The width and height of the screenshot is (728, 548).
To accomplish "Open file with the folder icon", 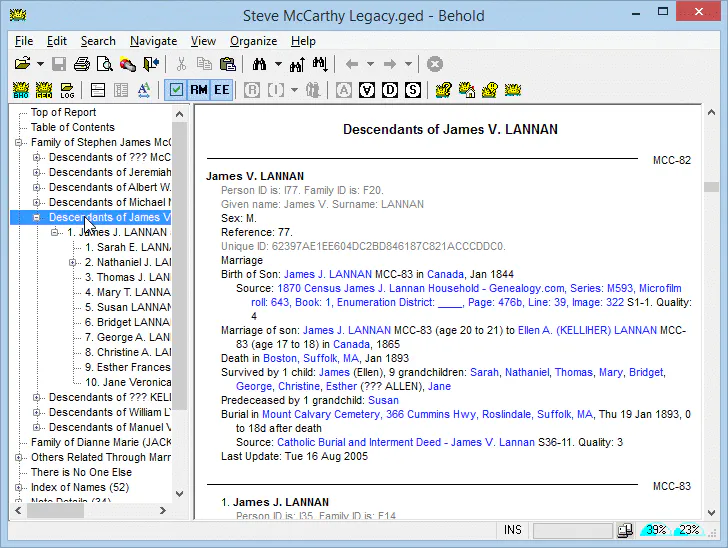I will [22, 64].
